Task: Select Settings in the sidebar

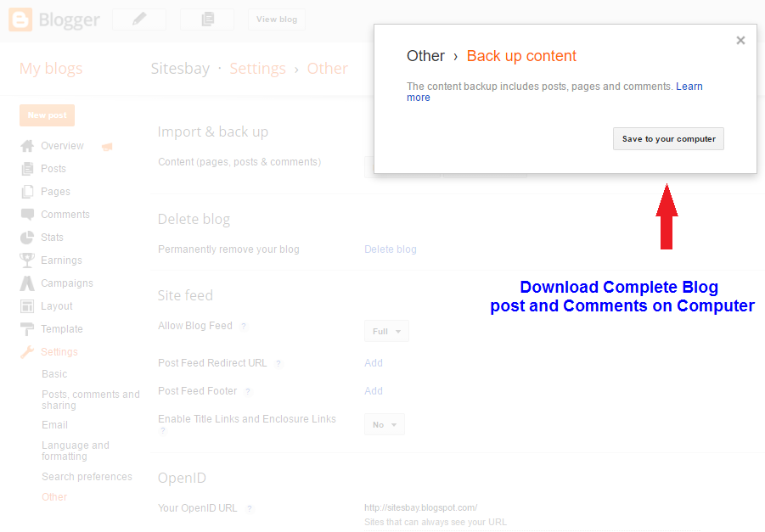Action: [59, 352]
